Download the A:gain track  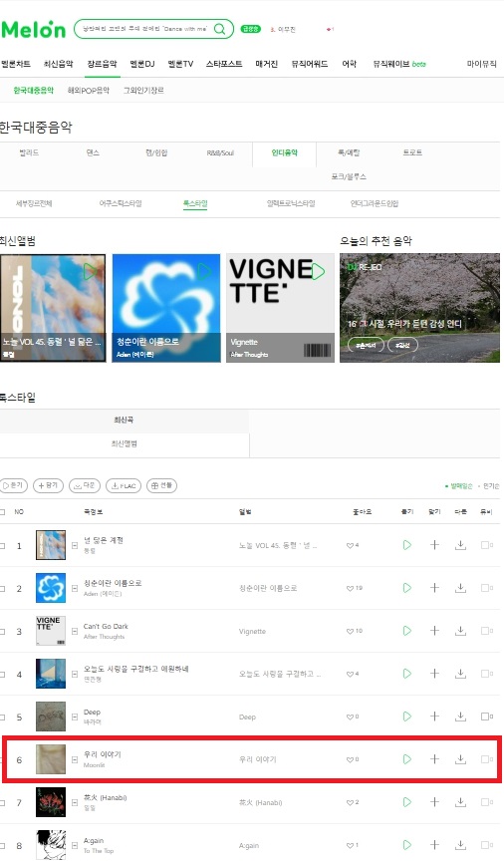pos(460,845)
